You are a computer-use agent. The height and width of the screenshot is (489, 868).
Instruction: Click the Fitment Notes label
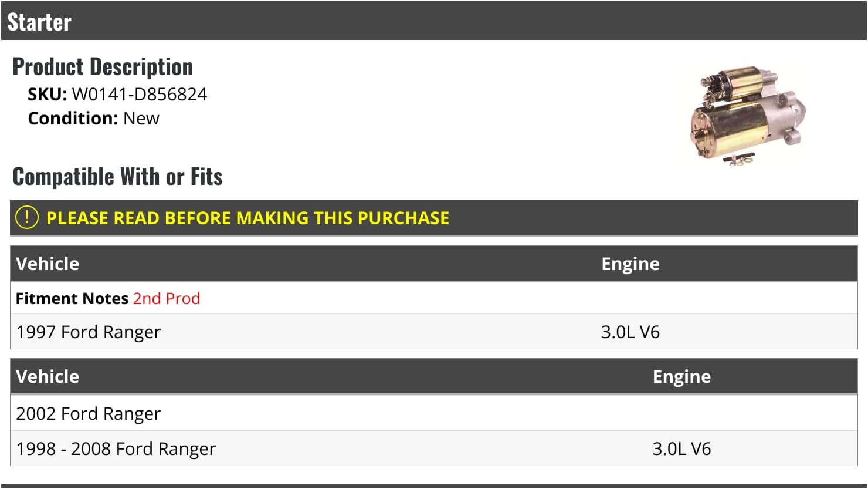point(72,299)
